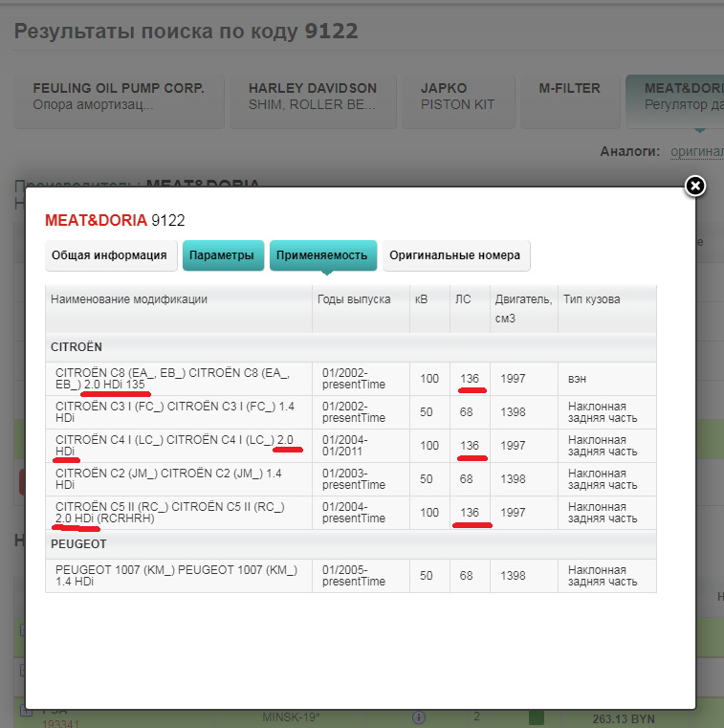724x728 pixels.
Task: Click the green availability square indicator
Action: 536,717
